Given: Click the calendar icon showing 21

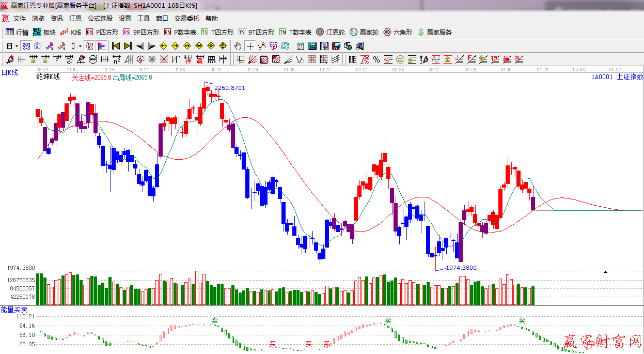Looking at the screenshot, I should (x=301, y=46).
